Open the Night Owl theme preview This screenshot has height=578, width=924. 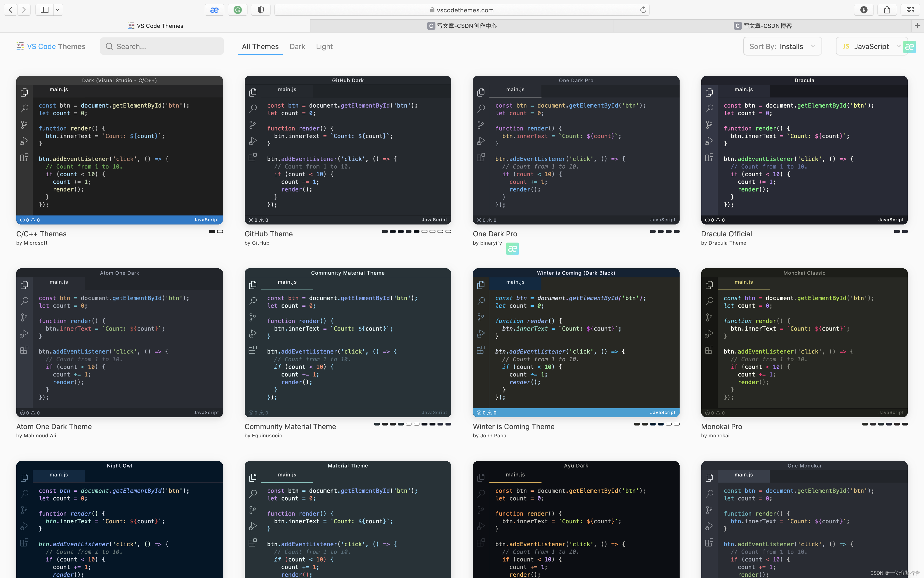120,519
